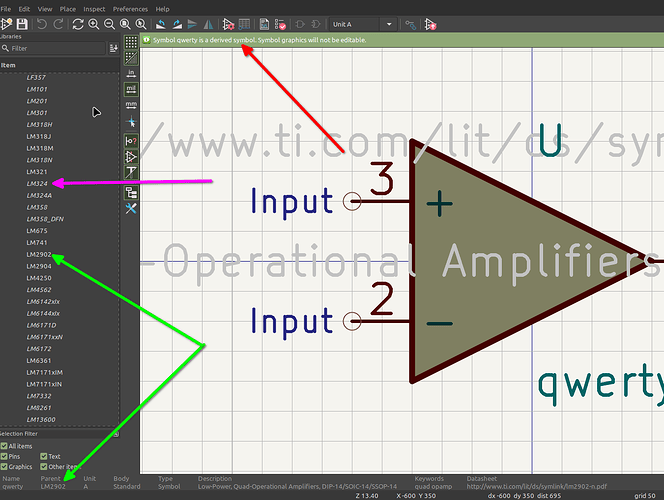Toggle the symbol tree panel icon
This screenshot has width=664, height=500.
[x=131, y=191]
